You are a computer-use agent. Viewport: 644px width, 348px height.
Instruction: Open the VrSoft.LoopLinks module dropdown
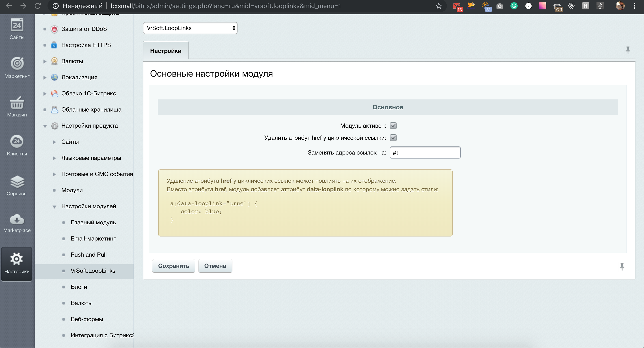(x=190, y=28)
